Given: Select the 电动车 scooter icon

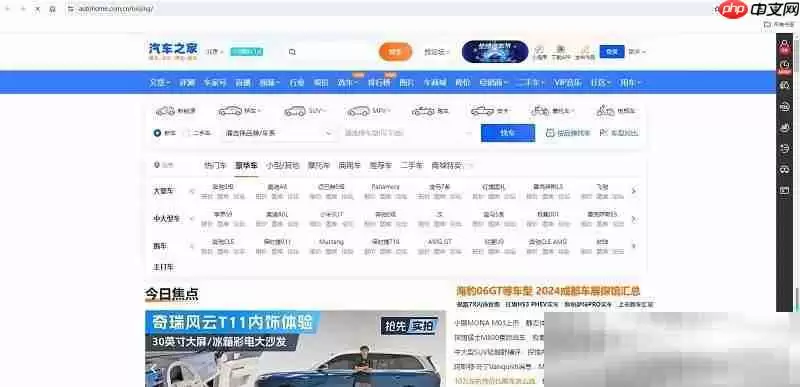Looking at the screenshot, I should tap(606, 111).
